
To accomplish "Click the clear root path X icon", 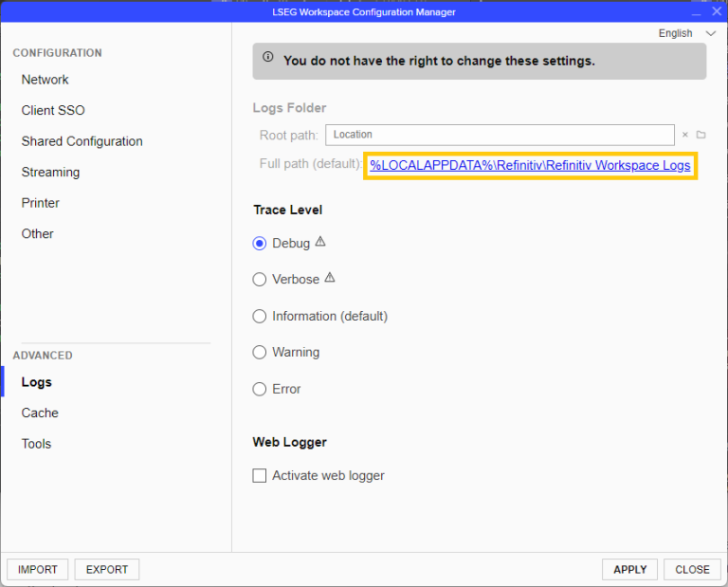I will point(685,135).
